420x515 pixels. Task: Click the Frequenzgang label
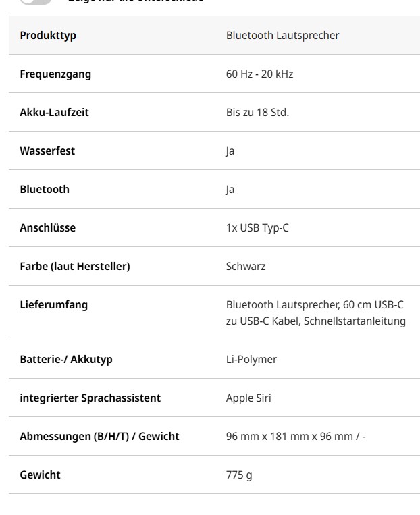(x=55, y=74)
